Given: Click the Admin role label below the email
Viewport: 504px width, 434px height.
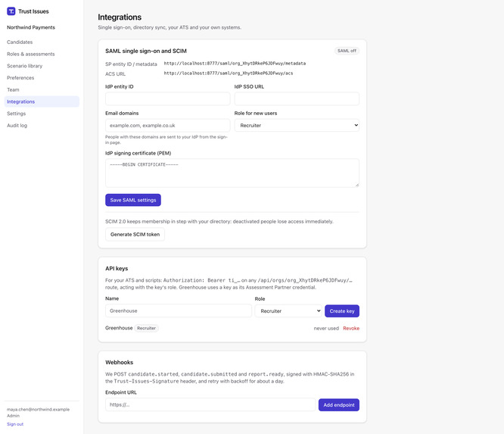Looking at the screenshot, I should (x=13, y=416).
